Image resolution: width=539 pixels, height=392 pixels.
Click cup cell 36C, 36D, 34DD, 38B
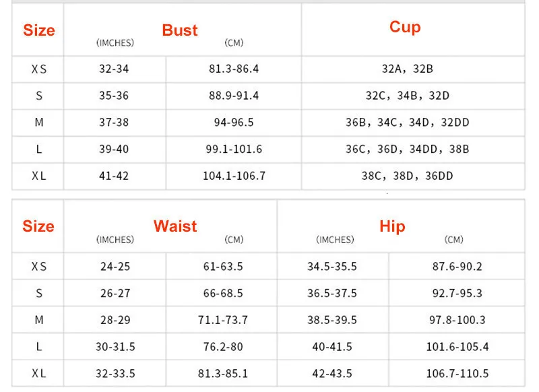(408, 149)
